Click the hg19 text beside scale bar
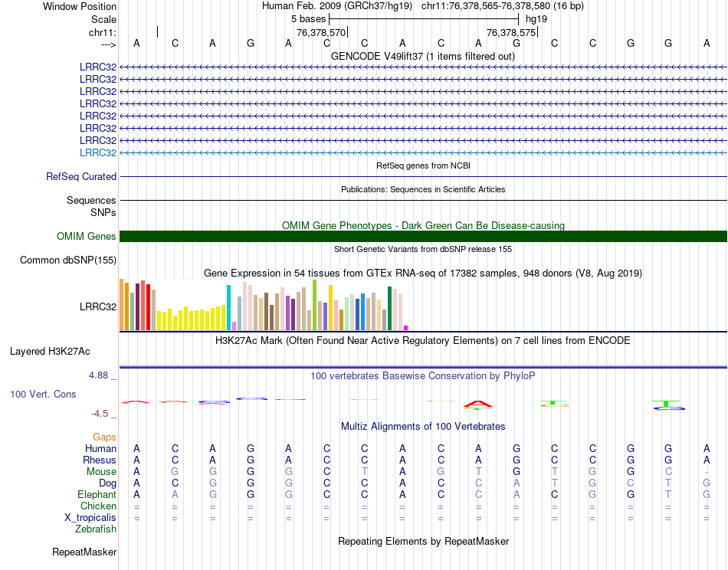Screen dimensions: 728x570 pos(536,19)
